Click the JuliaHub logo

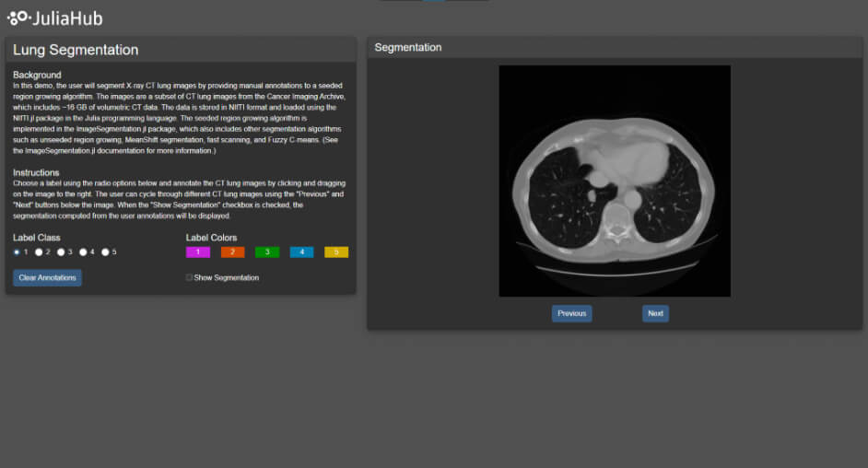coord(54,18)
